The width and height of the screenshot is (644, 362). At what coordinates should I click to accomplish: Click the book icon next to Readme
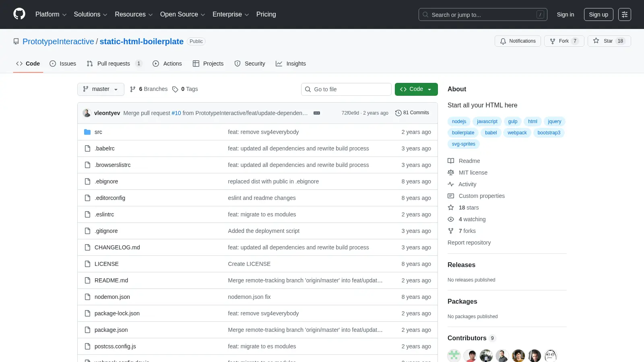451,161
